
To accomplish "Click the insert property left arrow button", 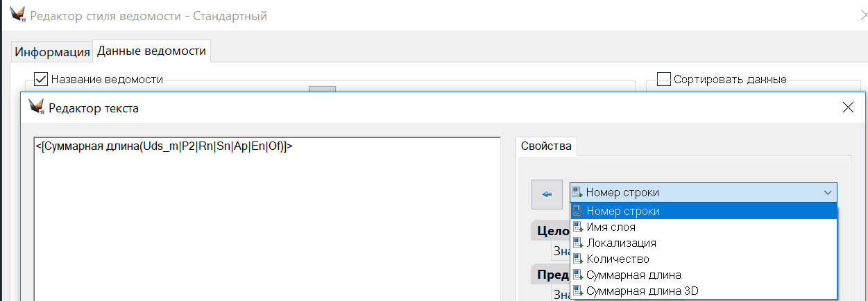I will coord(547,194).
